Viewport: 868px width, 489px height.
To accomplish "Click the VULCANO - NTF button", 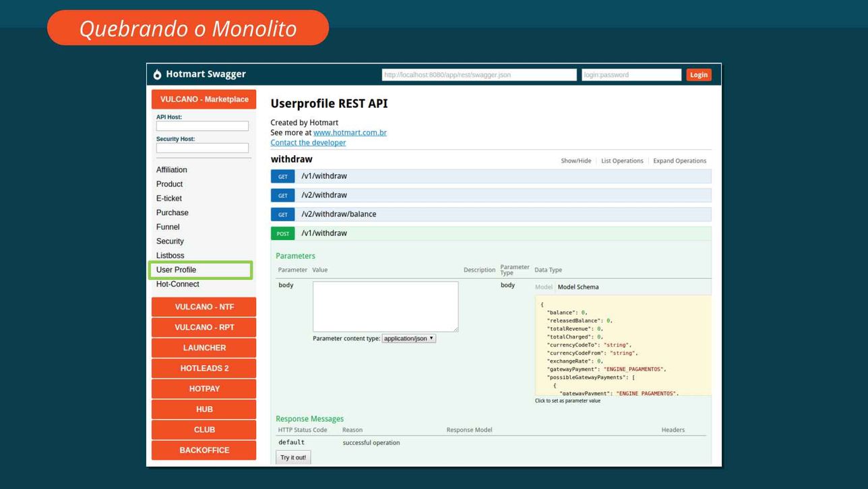I will click(204, 307).
